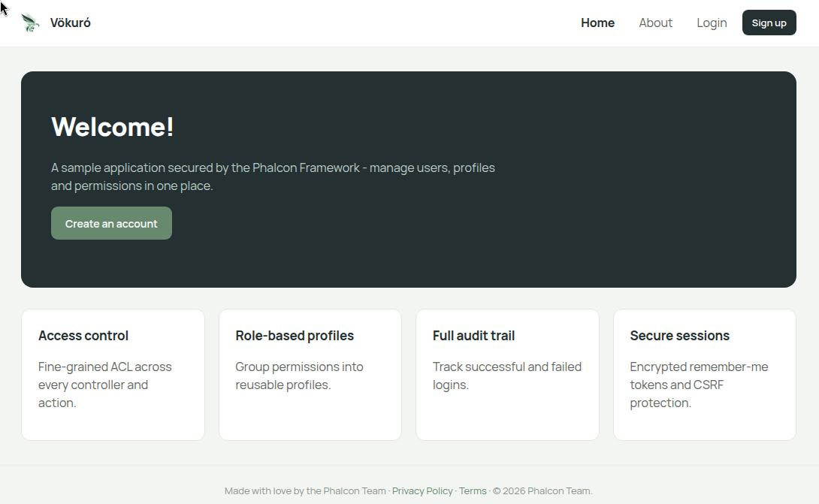Click the Track successful and failed logins text
The width and height of the screenshot is (819, 504).
507,376
